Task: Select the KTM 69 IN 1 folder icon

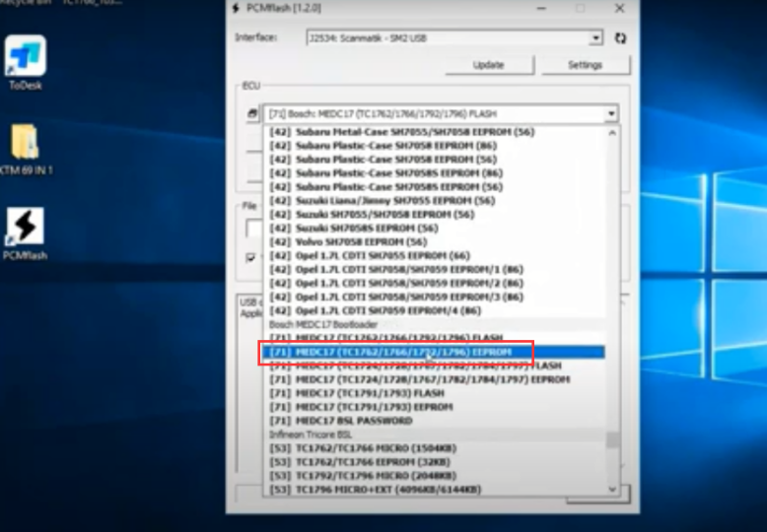Action: coord(25,149)
